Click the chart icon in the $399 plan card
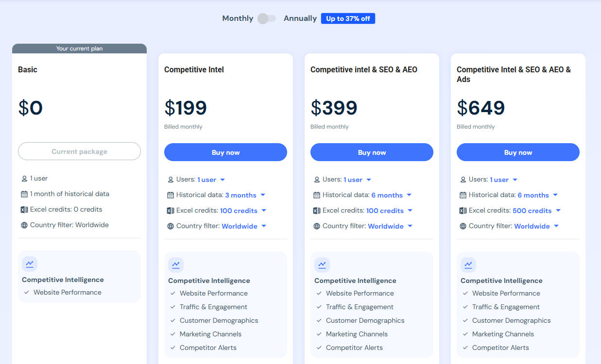 pos(322,265)
